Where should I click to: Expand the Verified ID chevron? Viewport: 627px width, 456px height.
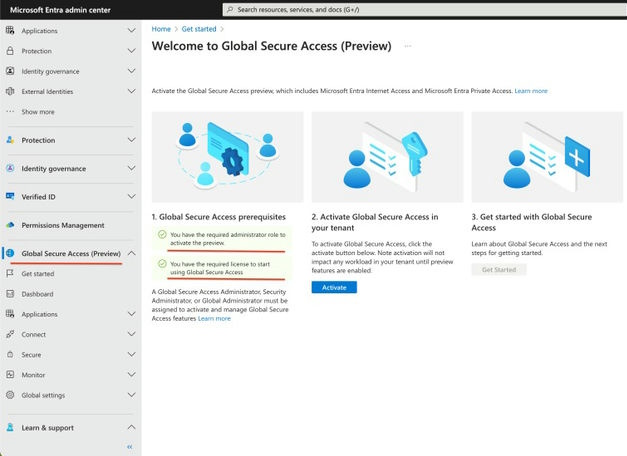[x=131, y=196]
